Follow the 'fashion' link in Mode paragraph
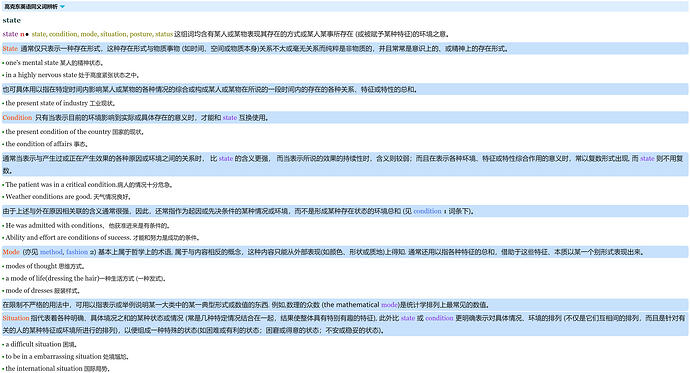The width and height of the screenshot is (690, 373). pos(77,252)
